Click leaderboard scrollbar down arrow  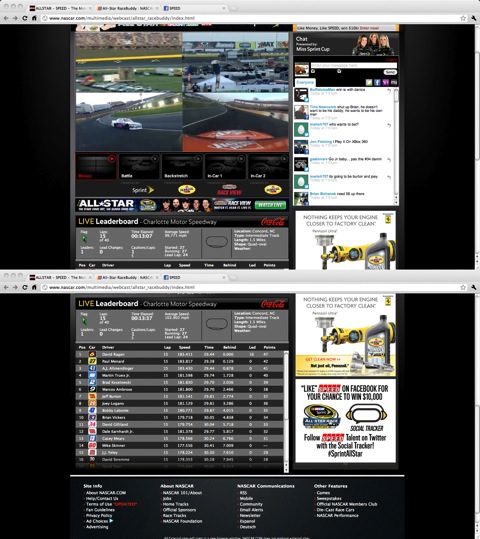pyautogui.click(x=286, y=470)
